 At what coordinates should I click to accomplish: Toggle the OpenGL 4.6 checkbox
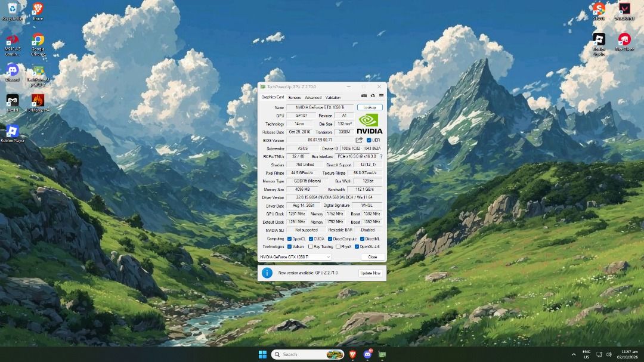[357, 246]
